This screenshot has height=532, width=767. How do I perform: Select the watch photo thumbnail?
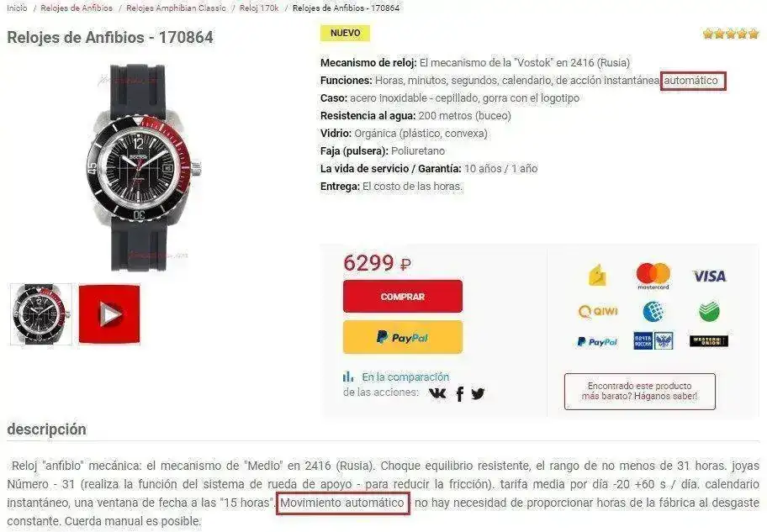click(x=41, y=314)
